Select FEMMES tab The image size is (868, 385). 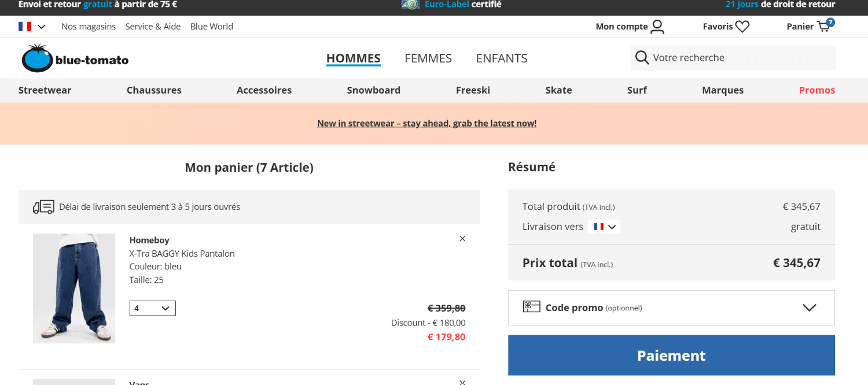tap(428, 58)
